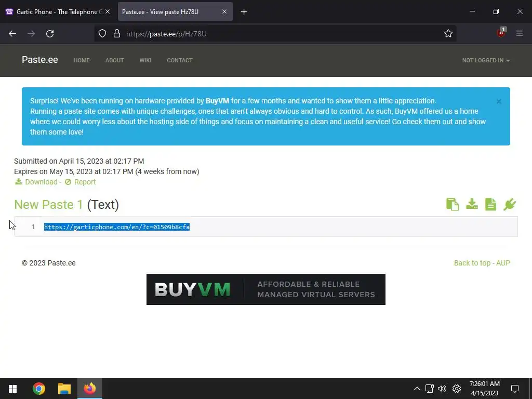Viewport: 532px width, 399px height.
Task: Open the ABOUT page
Action: coord(114,60)
